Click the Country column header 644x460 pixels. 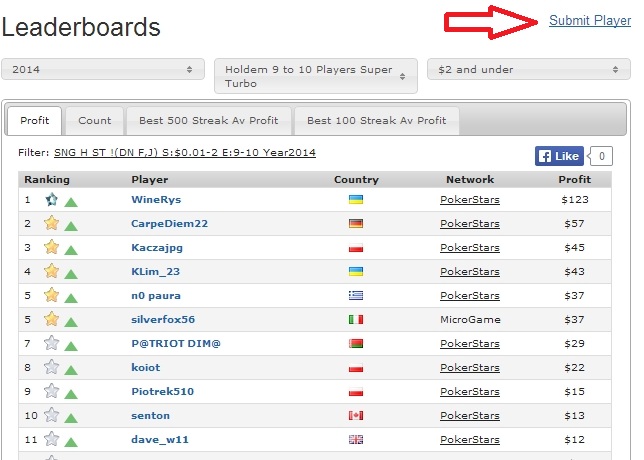[356, 179]
